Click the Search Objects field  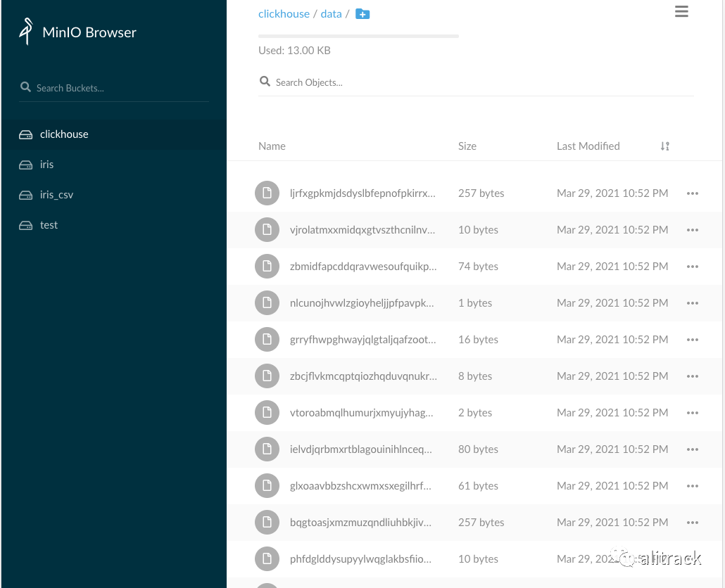click(x=479, y=82)
